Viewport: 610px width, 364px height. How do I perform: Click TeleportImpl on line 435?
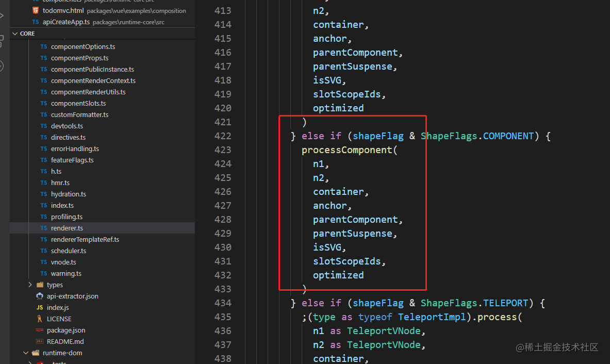coord(432,317)
